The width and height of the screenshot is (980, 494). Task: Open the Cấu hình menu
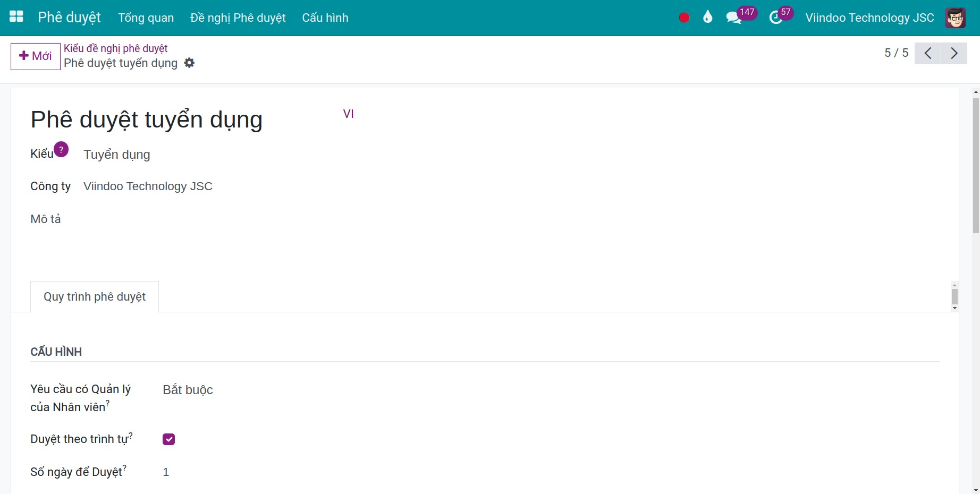325,18
